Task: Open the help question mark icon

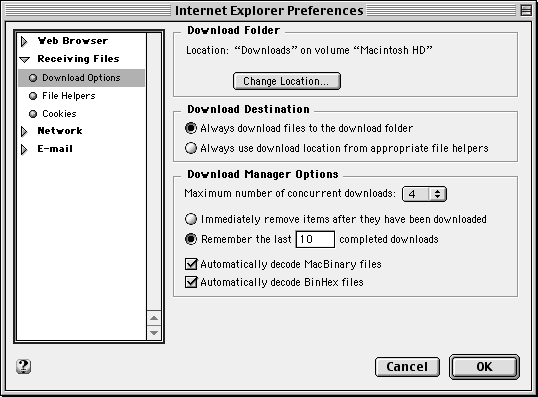Action: 23,366
